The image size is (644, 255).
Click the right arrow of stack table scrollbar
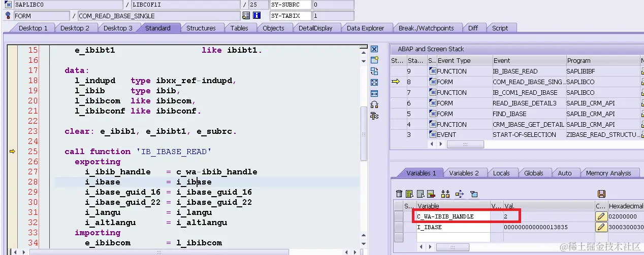tap(441, 144)
